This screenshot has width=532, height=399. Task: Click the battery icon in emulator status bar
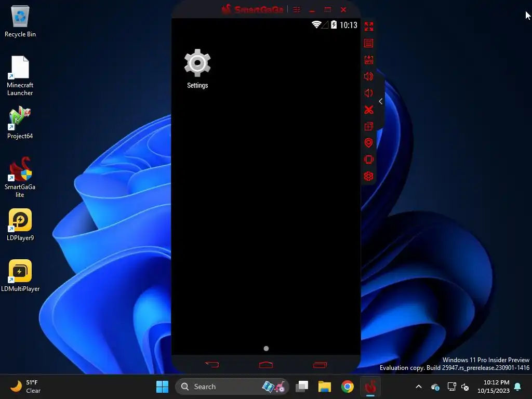pos(334,24)
